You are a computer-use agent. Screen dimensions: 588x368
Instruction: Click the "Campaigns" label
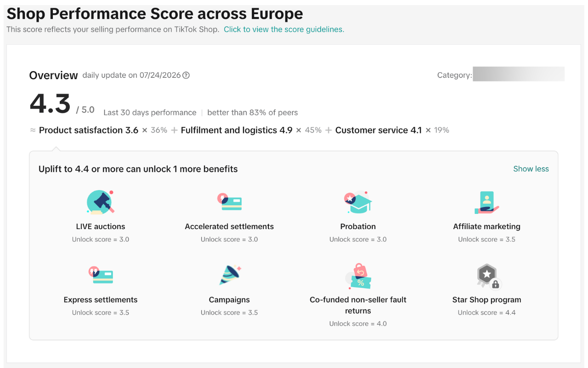229,299
